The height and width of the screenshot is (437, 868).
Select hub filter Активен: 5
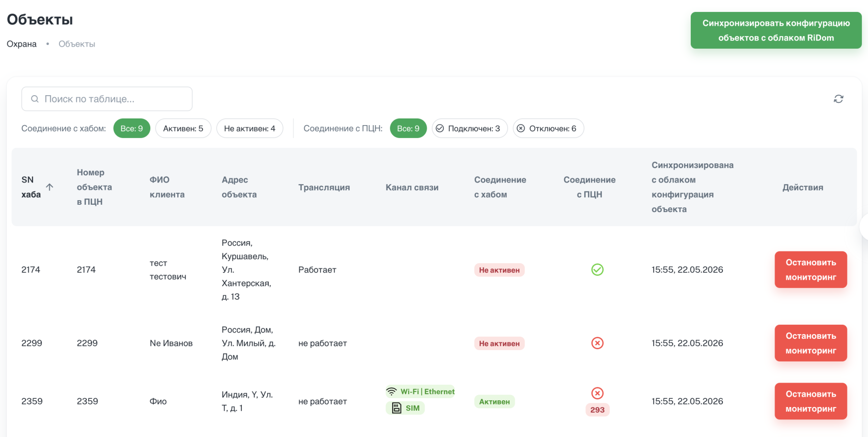(183, 128)
